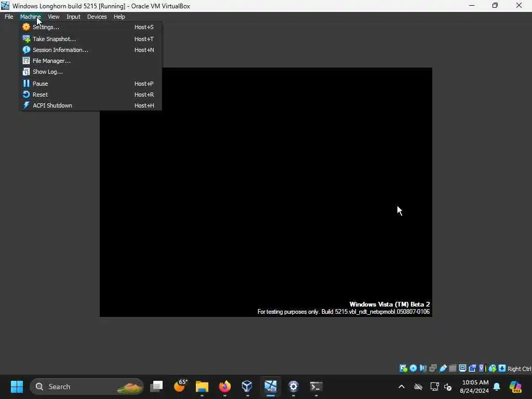The height and width of the screenshot is (399, 532).
Task: Click audio status indicator icon
Action: click(423, 368)
